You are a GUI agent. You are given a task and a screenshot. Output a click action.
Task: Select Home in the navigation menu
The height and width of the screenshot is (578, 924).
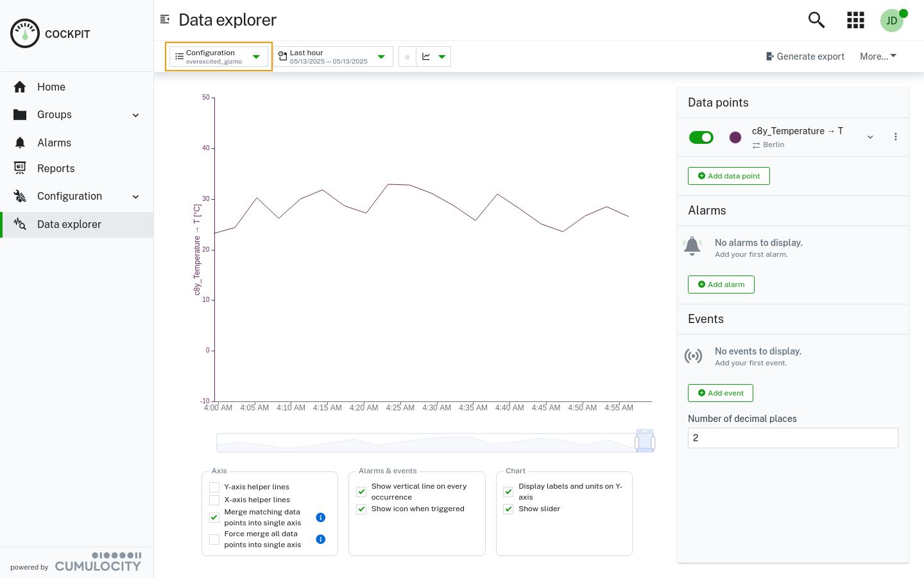click(51, 87)
